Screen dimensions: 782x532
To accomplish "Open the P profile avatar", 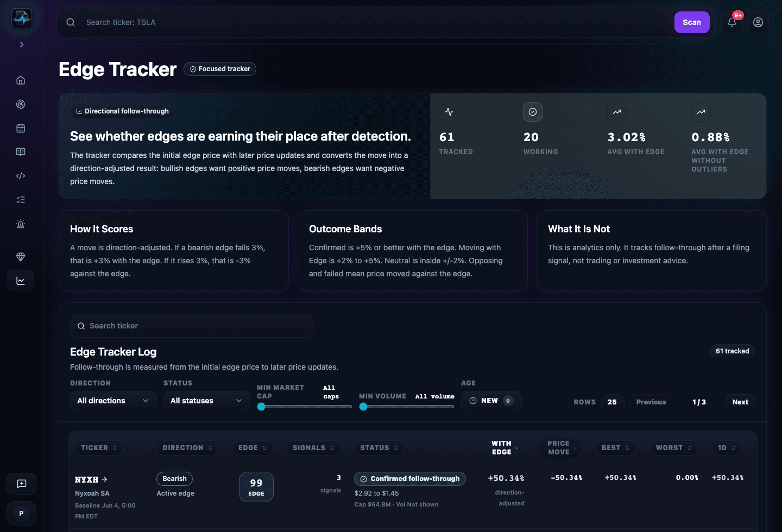I will coord(22,513).
